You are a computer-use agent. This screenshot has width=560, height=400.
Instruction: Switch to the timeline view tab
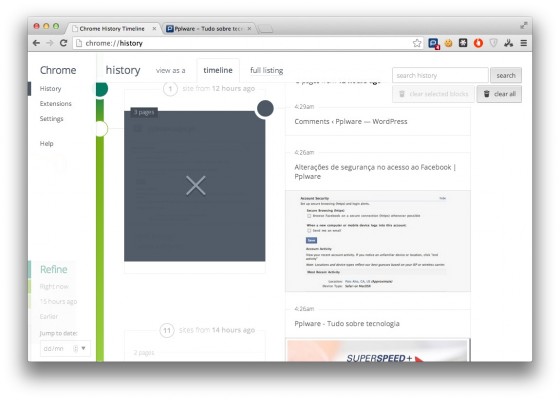pyautogui.click(x=218, y=70)
